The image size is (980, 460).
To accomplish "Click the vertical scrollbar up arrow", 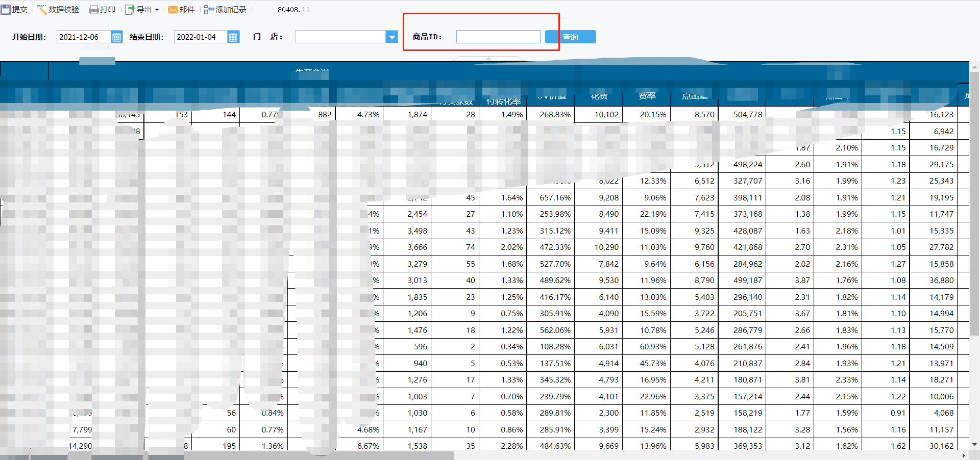I will pos(974,67).
